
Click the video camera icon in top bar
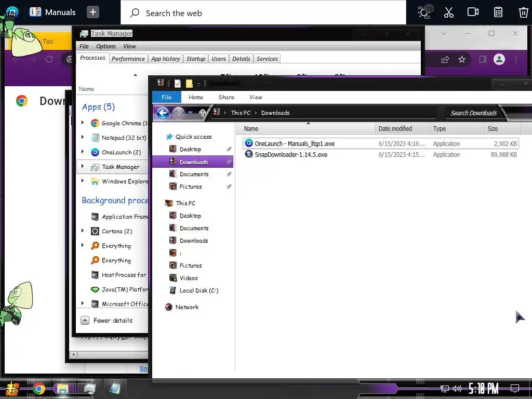point(473,12)
